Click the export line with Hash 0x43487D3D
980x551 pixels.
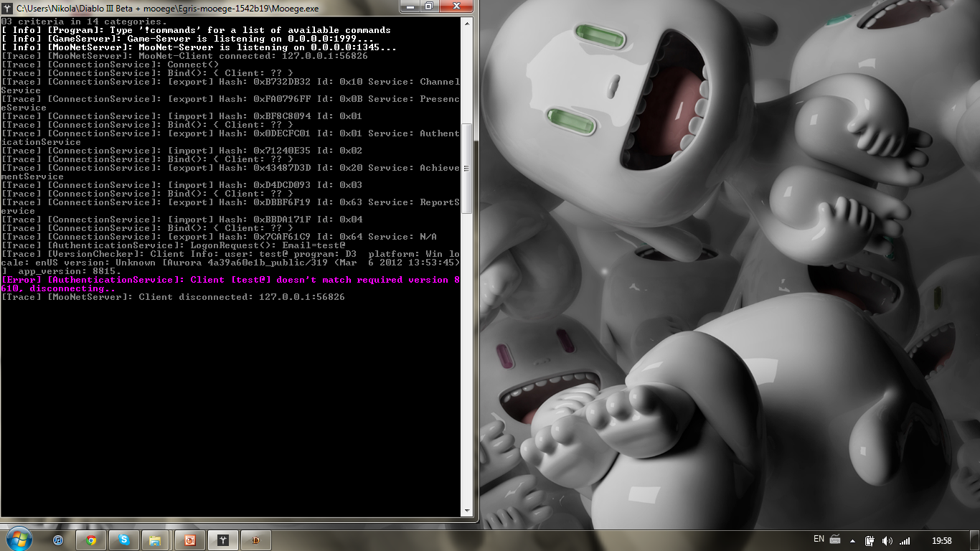(x=230, y=172)
